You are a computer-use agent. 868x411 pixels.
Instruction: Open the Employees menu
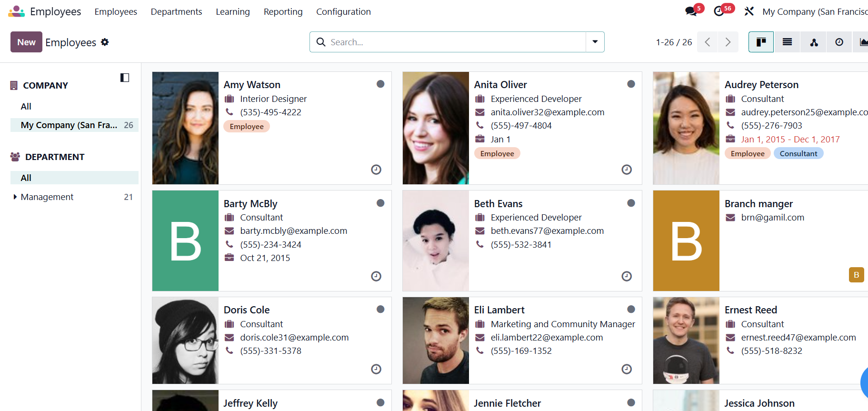(116, 11)
